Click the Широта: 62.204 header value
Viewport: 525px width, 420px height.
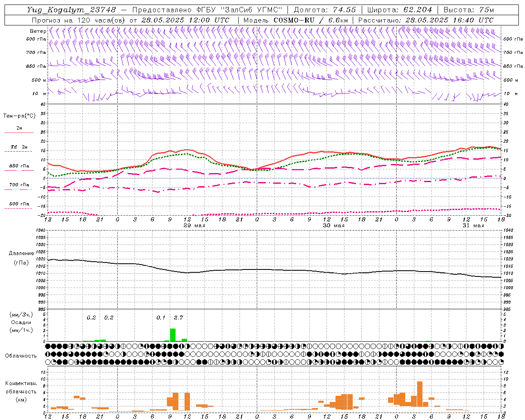pyautogui.click(x=400, y=10)
